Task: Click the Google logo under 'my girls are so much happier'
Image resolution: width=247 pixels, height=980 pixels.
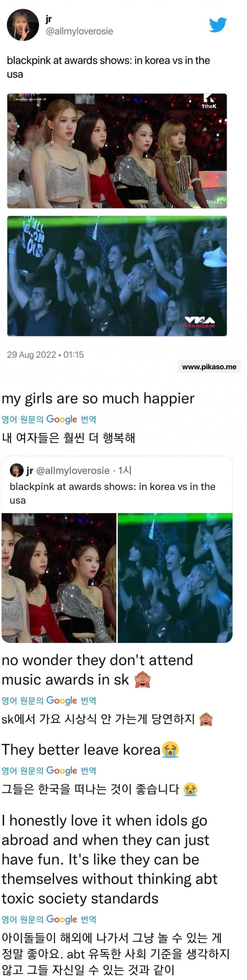Action: pyautogui.click(x=61, y=419)
